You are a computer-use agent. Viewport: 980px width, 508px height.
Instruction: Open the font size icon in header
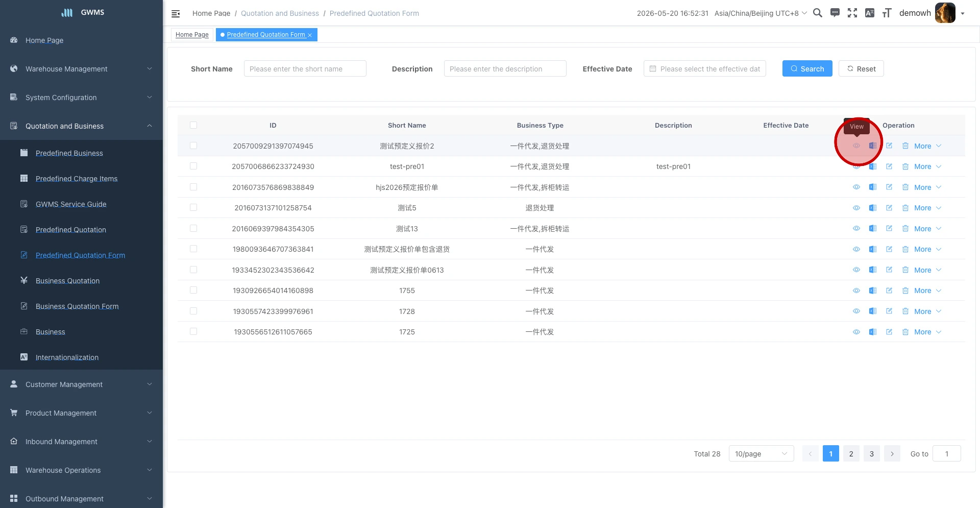click(x=887, y=13)
